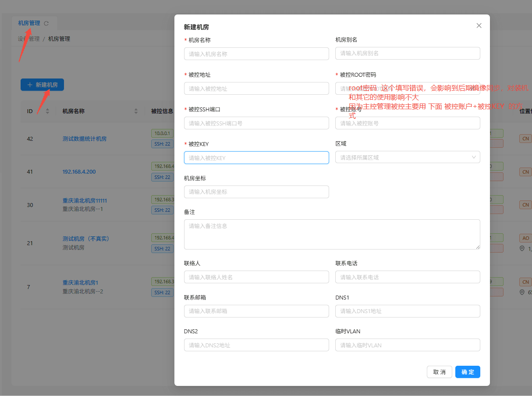Select the 被控账号 input field

click(408, 123)
